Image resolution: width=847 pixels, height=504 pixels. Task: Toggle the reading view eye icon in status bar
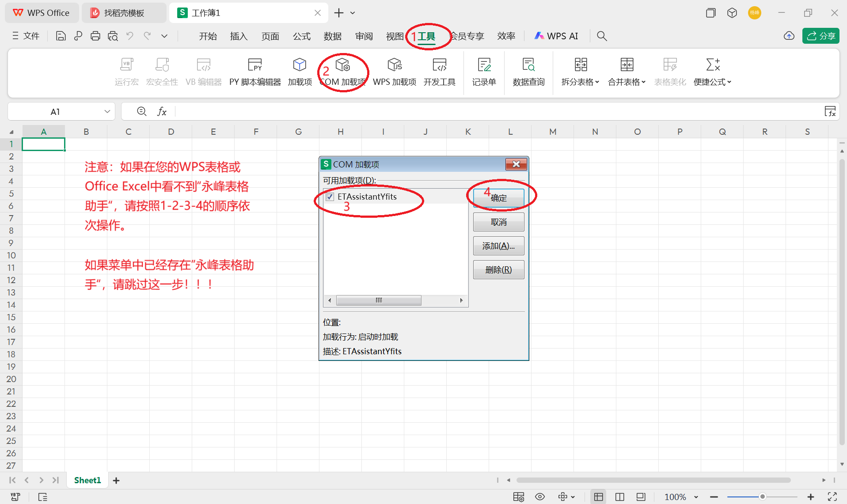point(540,496)
